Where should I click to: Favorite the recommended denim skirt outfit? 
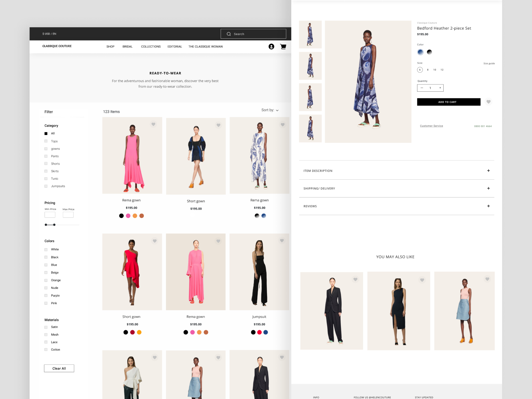point(487,279)
